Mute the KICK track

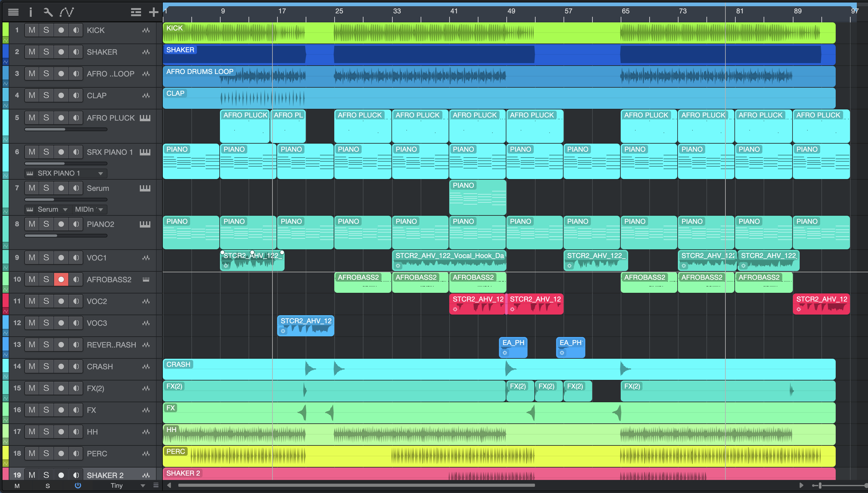click(32, 30)
